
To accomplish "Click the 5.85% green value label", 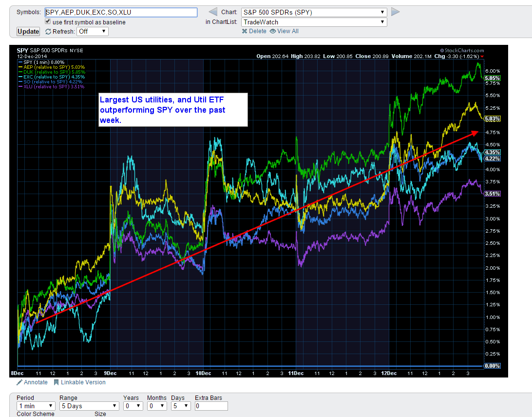I will click(492, 78).
